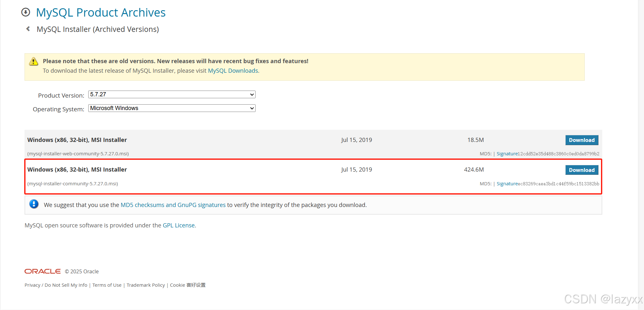Screen dimensions: 644x310
Task: Open the Terms of Use footer link
Action: tap(107, 285)
